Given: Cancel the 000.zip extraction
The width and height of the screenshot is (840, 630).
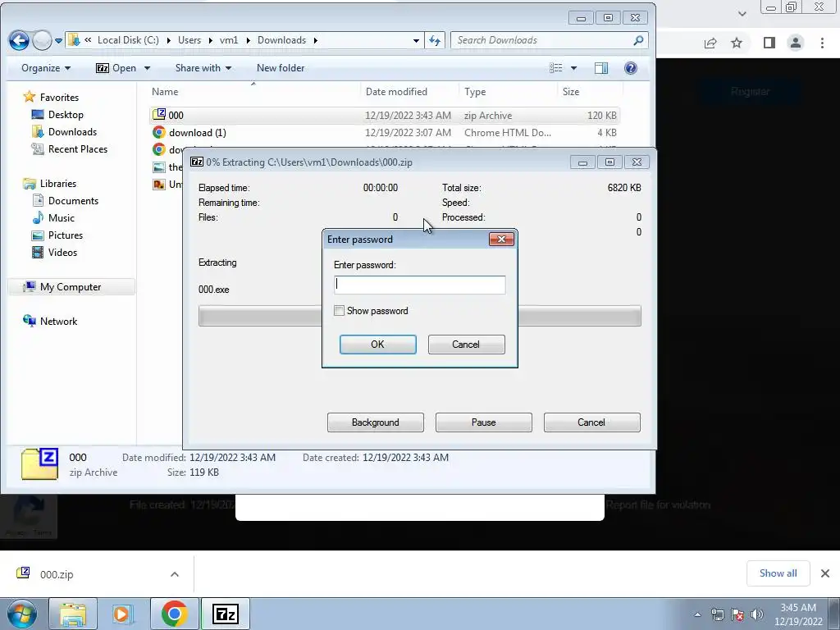Looking at the screenshot, I should (x=591, y=422).
